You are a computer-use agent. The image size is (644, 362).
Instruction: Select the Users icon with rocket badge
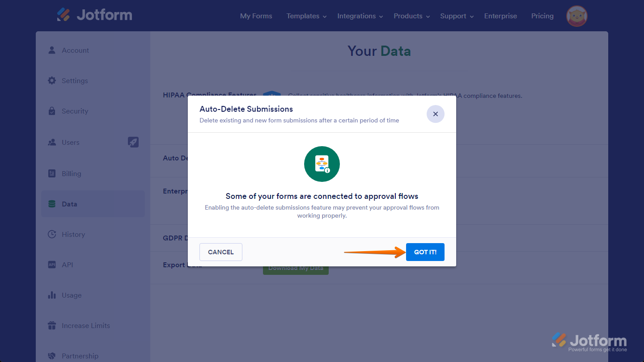(x=51, y=142)
